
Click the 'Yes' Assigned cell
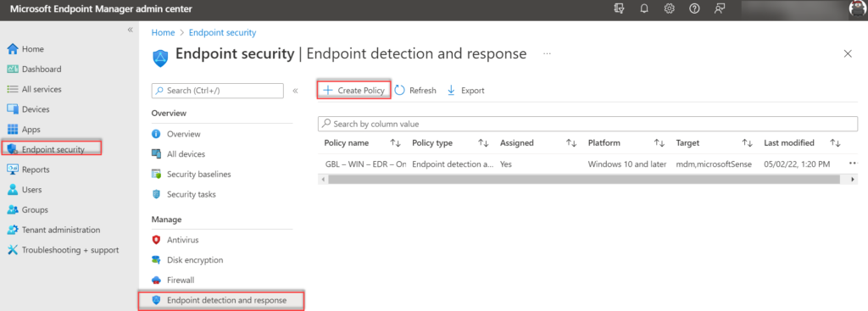coord(506,164)
